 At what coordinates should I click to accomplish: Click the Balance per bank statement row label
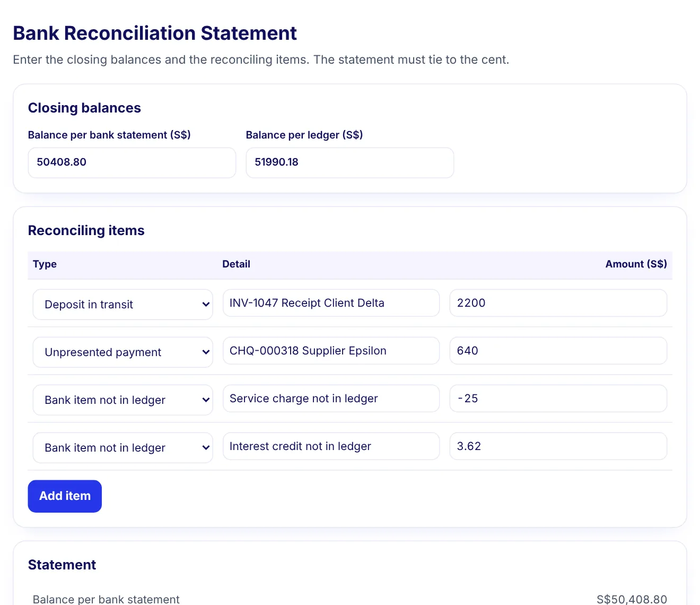click(x=106, y=599)
